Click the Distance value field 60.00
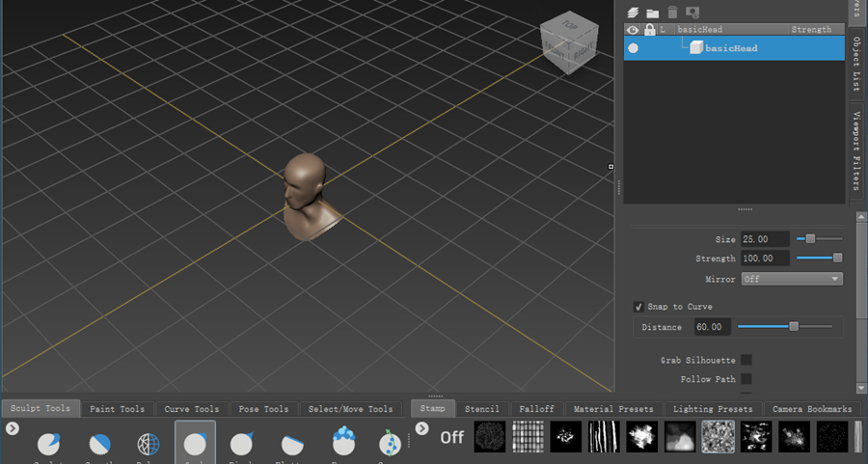 [713, 327]
